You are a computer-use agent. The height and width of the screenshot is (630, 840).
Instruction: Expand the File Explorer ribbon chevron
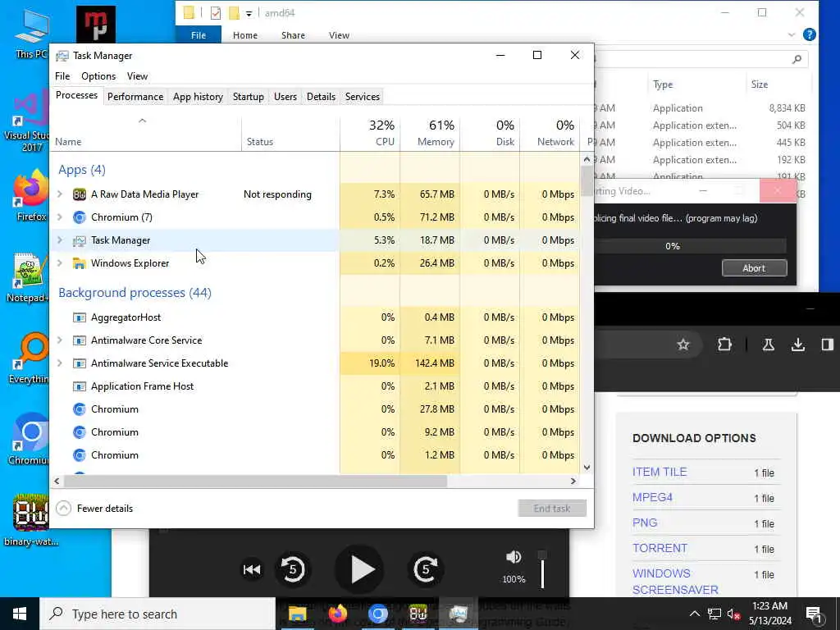pyautogui.click(x=792, y=34)
